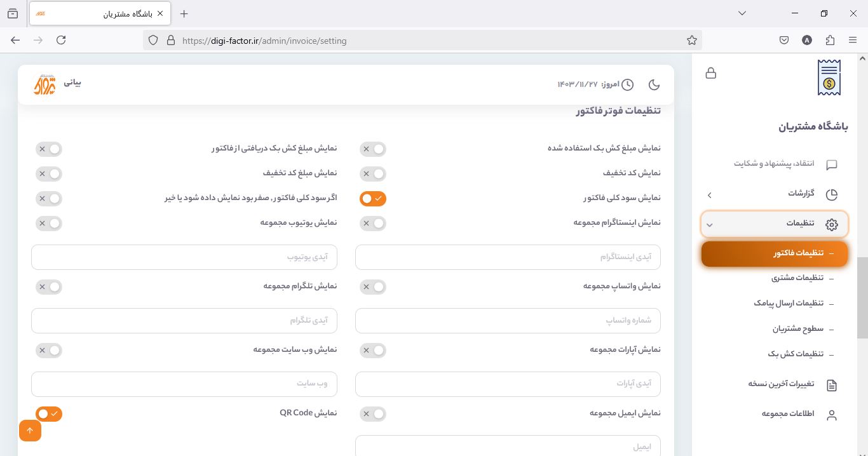868x456 pixels.
Task: Open تنظیمات مشتری in the sidebar
Action: 797,278
